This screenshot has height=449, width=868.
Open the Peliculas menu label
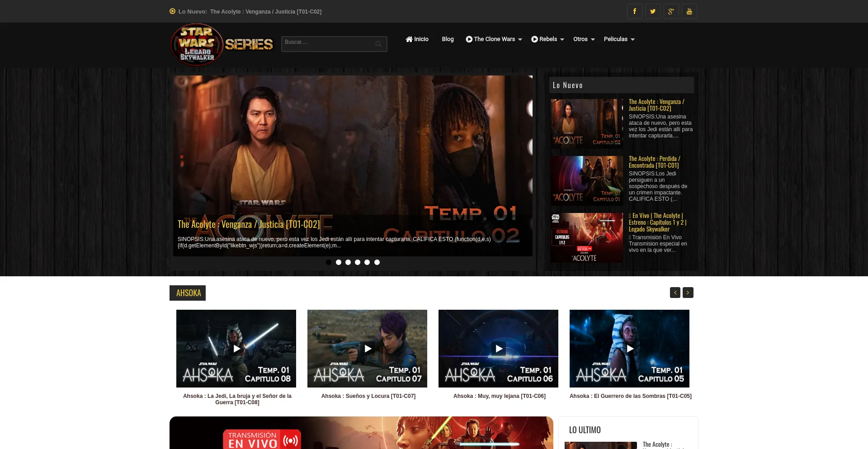click(616, 39)
